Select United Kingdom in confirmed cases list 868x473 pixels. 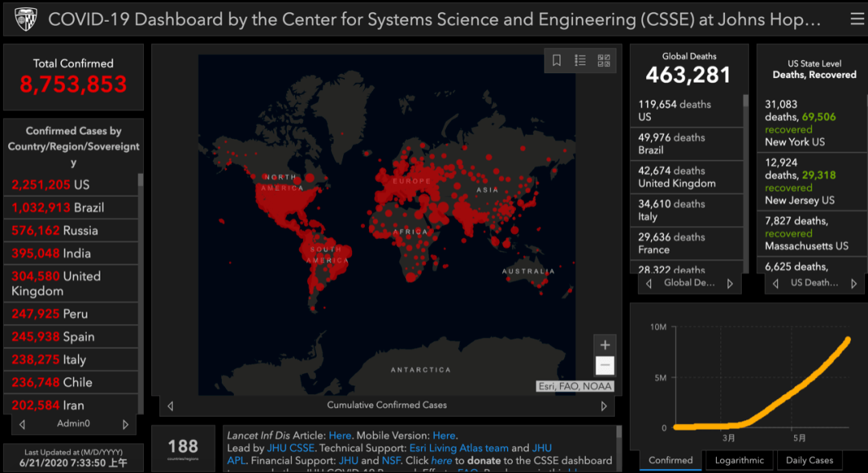click(x=71, y=284)
